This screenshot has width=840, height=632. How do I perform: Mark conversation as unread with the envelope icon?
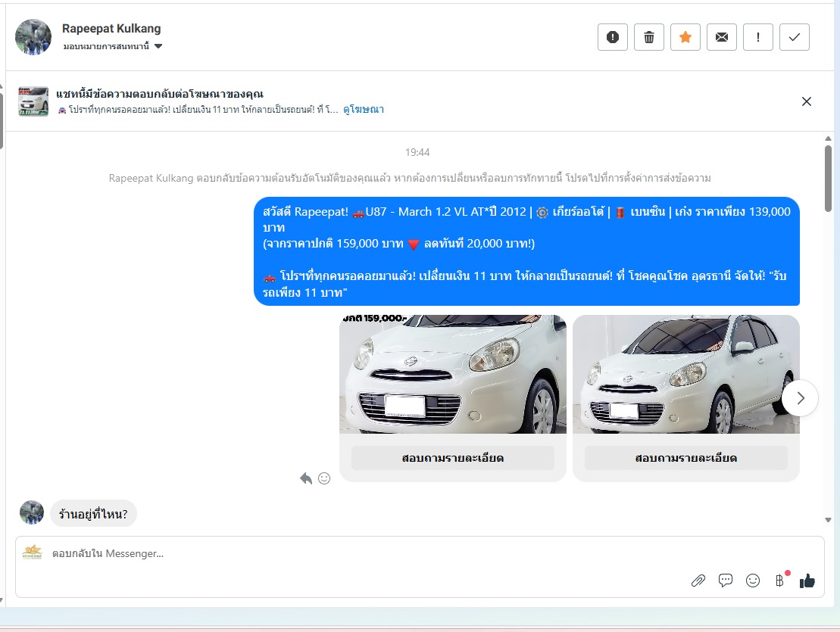[x=722, y=37]
